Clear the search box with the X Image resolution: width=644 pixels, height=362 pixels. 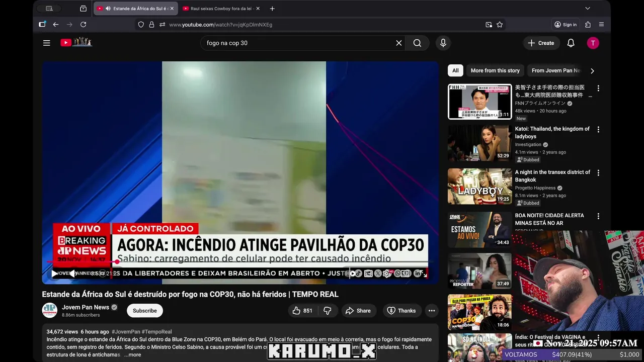tap(399, 43)
